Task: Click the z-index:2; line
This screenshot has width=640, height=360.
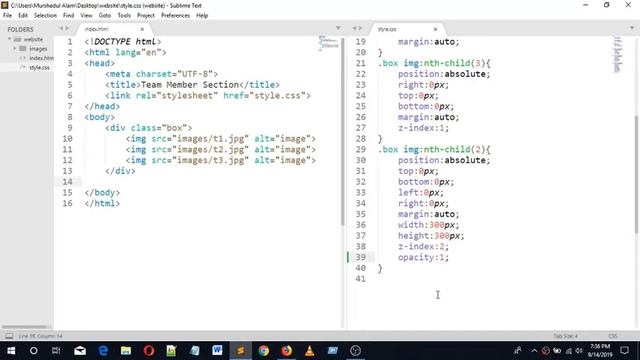Action: [x=423, y=247]
